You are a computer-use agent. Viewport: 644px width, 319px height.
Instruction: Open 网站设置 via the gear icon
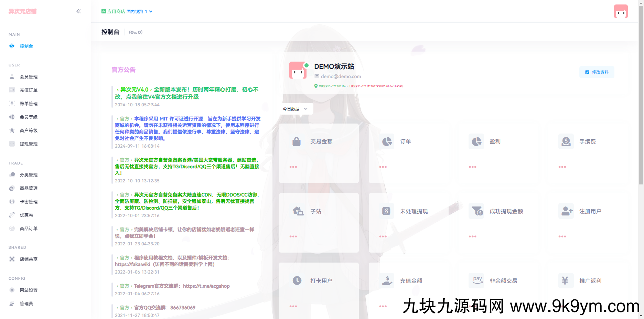click(x=12, y=290)
